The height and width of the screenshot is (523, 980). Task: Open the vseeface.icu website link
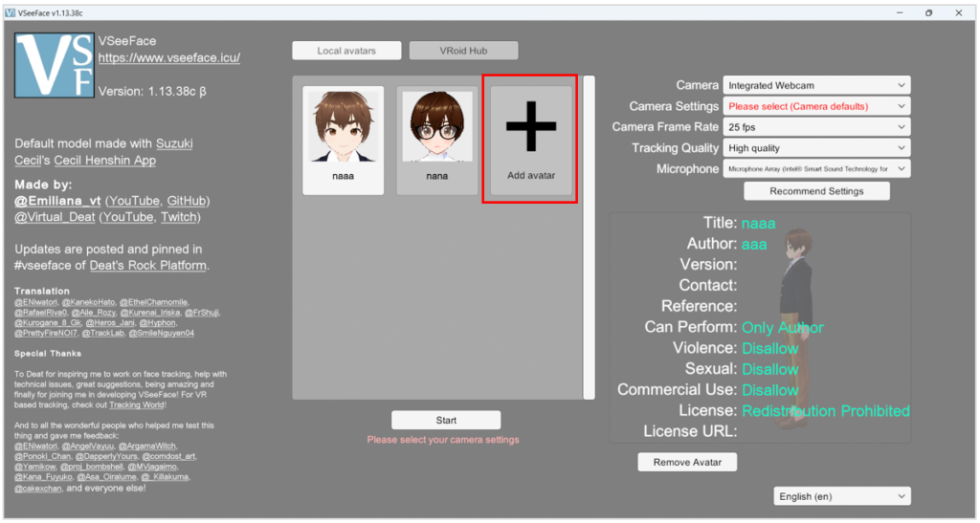pyautogui.click(x=168, y=57)
